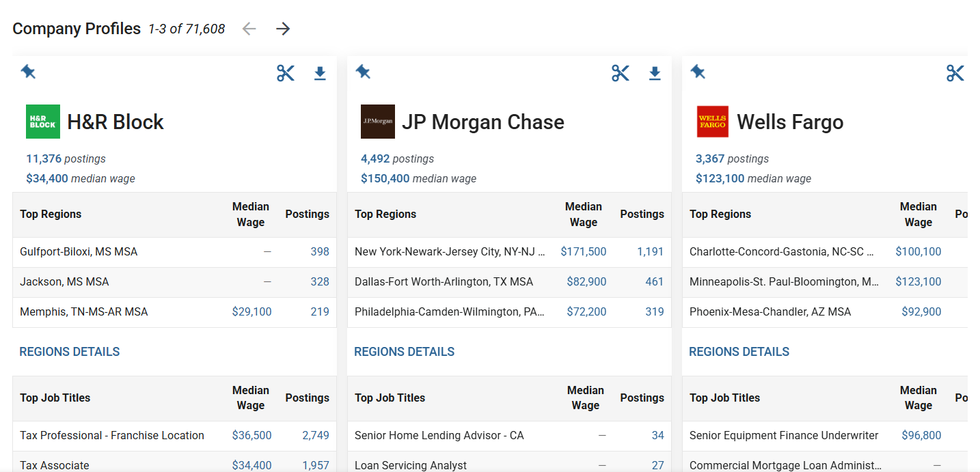Select Charlotte-Concord-Gastonia region row
980x472 pixels.
(x=825, y=252)
